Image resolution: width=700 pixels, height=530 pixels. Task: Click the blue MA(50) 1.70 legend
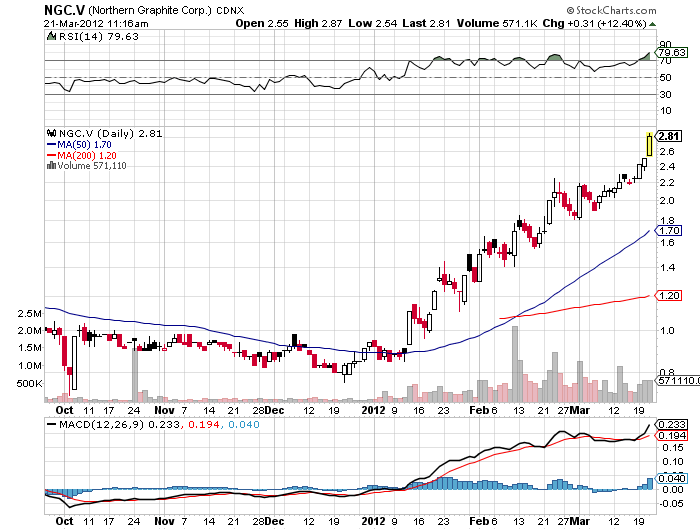tap(79, 145)
